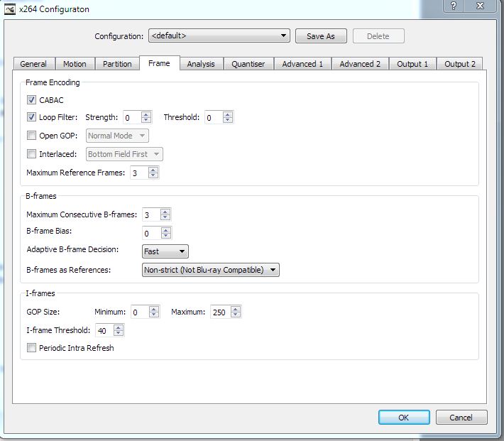Decrease Loop Filter Strength value
The width and height of the screenshot is (504, 441).
pyautogui.click(x=146, y=120)
